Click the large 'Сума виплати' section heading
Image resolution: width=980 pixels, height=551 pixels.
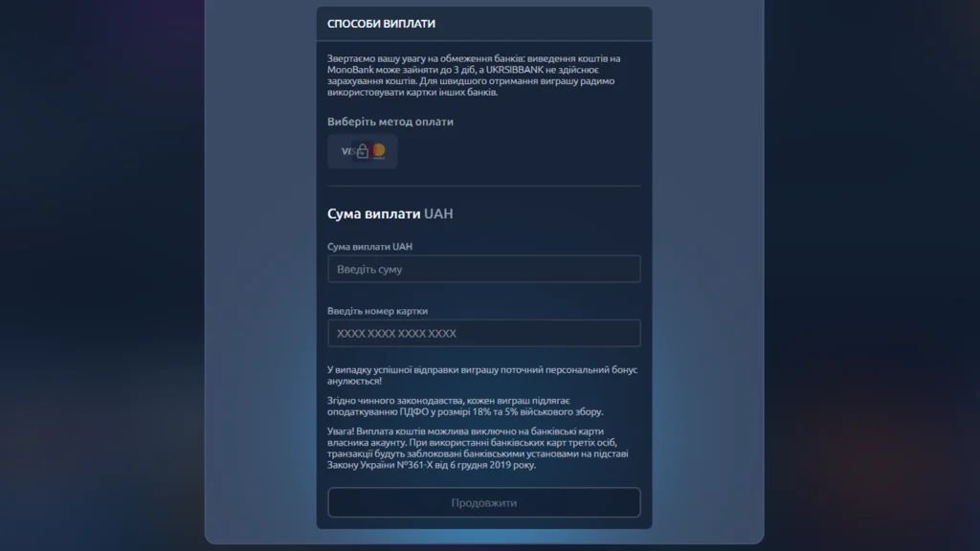374,214
